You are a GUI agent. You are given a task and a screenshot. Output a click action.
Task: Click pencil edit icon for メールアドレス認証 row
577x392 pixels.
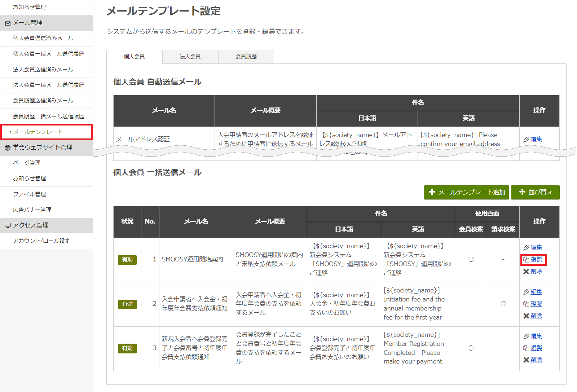(526, 139)
